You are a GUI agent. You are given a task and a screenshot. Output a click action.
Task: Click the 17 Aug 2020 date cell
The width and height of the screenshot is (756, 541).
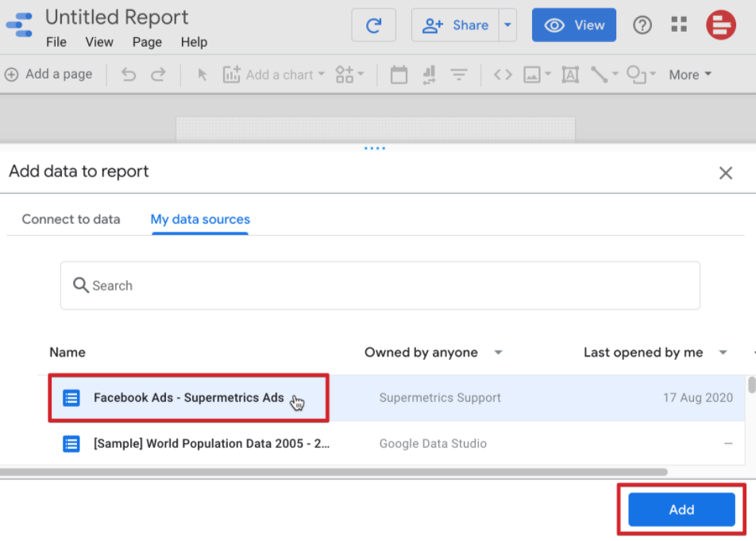698,398
